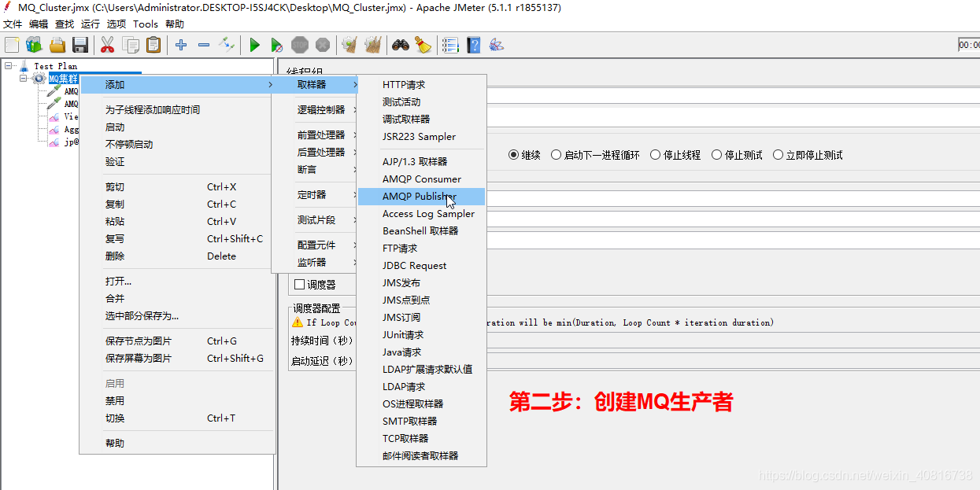The width and height of the screenshot is (980, 490).
Task: Choose HTTP请求 sampler
Action: coord(422,84)
